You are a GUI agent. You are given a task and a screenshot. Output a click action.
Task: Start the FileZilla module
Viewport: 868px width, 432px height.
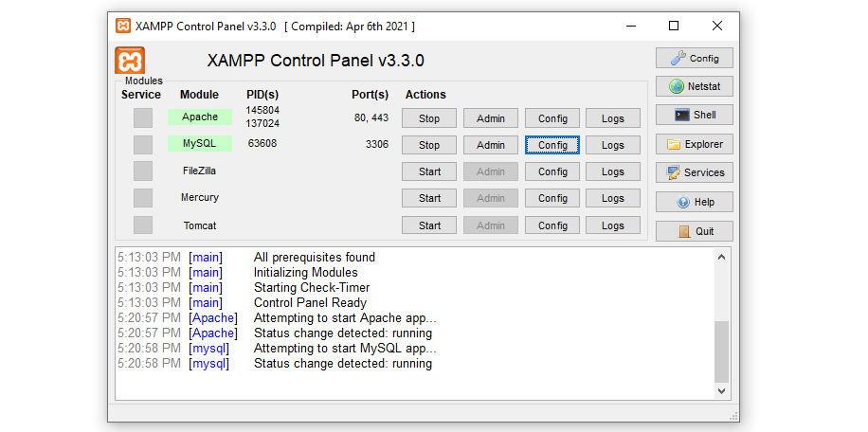tap(429, 171)
